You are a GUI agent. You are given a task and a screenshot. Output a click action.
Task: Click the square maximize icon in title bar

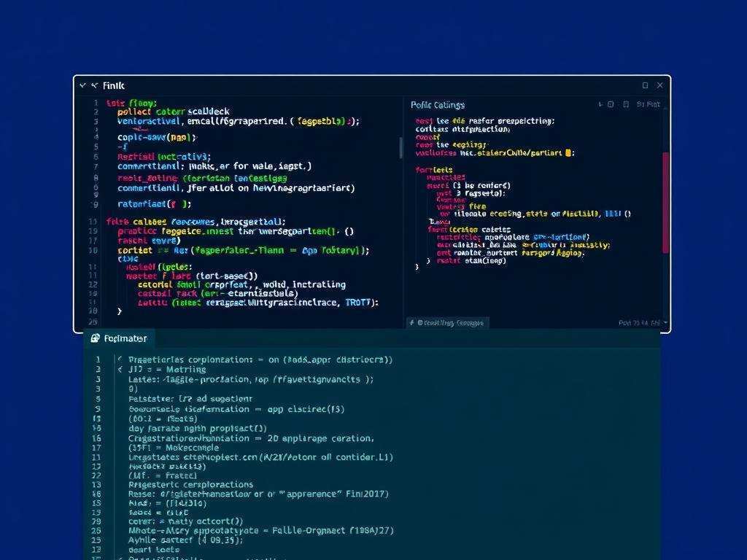click(645, 85)
